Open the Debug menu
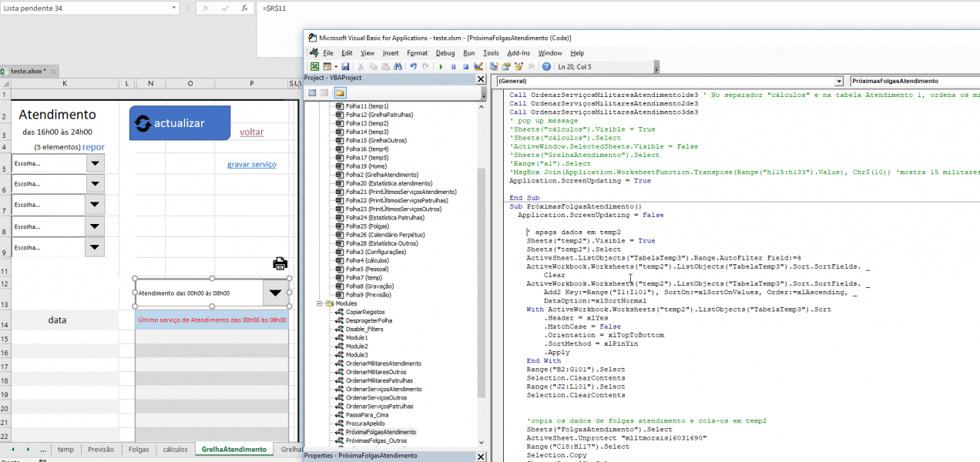 [445, 53]
